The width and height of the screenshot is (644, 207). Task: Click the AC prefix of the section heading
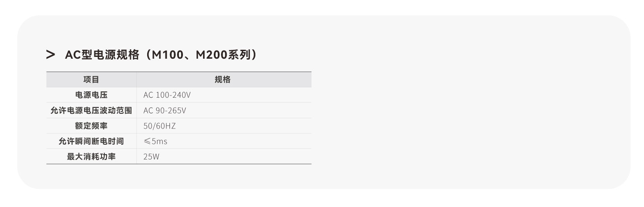(72, 55)
